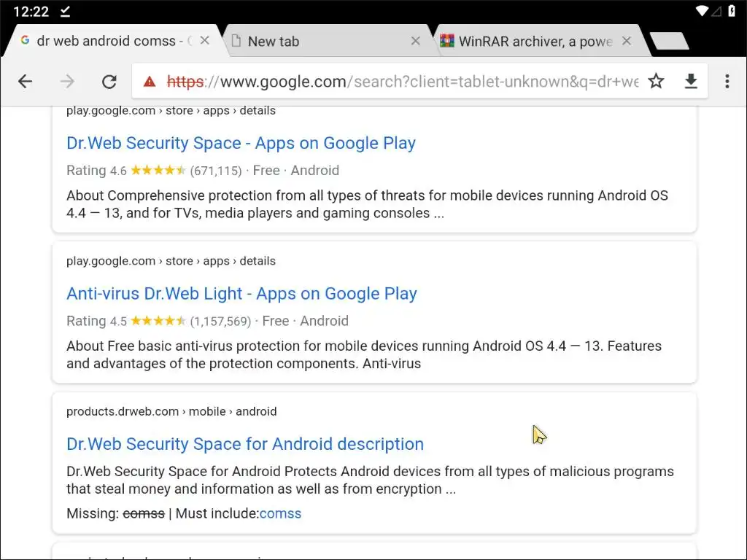Open Chrome three-dot menu
This screenshot has height=560, width=747.
point(727,82)
